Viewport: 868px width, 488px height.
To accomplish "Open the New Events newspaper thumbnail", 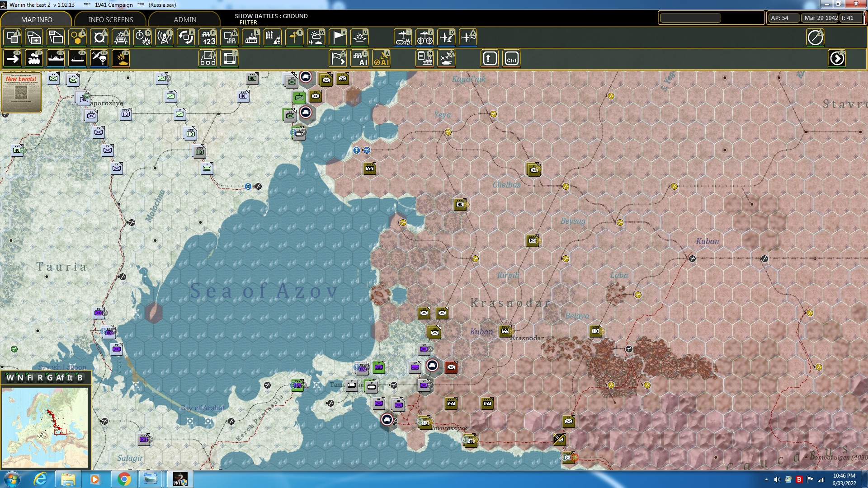I will pyautogui.click(x=21, y=92).
